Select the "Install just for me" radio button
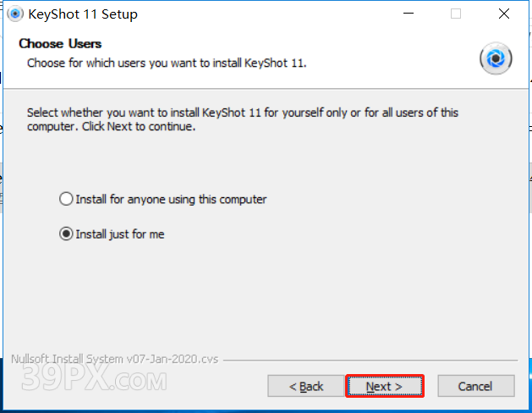The image size is (532, 413). (x=66, y=234)
